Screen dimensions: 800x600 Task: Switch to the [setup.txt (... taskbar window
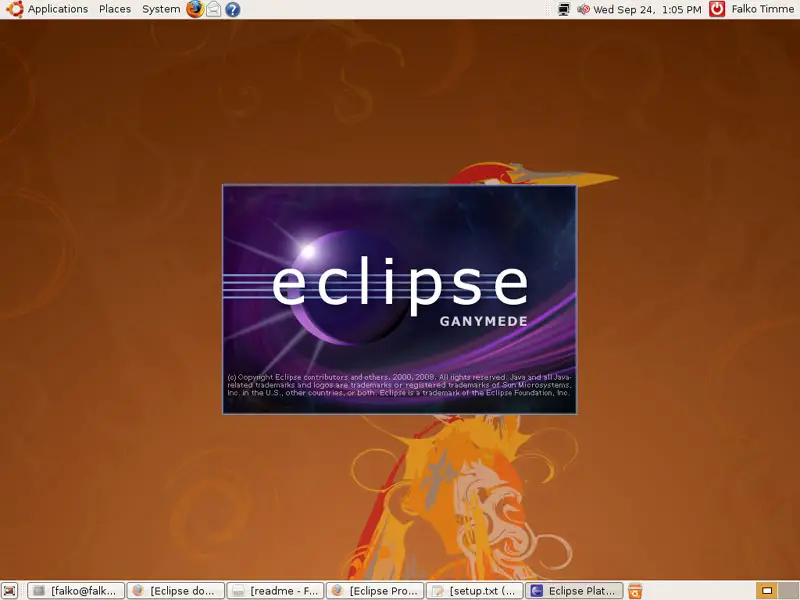tap(474, 591)
